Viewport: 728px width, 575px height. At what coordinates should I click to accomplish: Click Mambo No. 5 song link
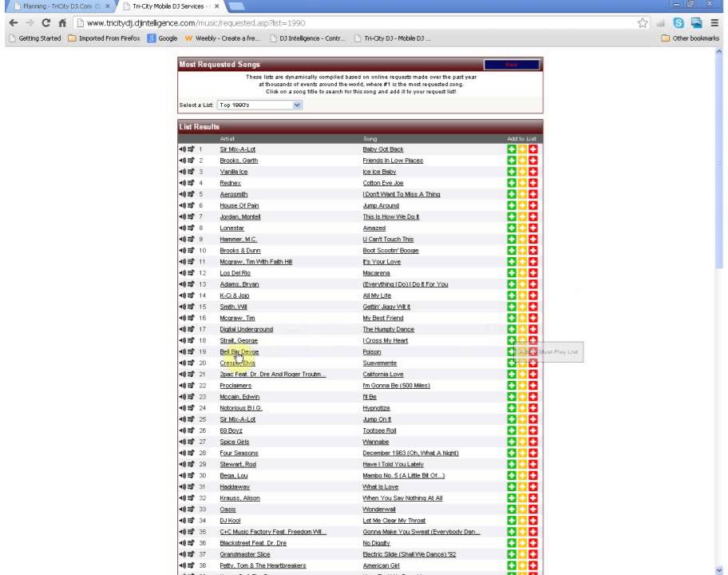coord(403,476)
